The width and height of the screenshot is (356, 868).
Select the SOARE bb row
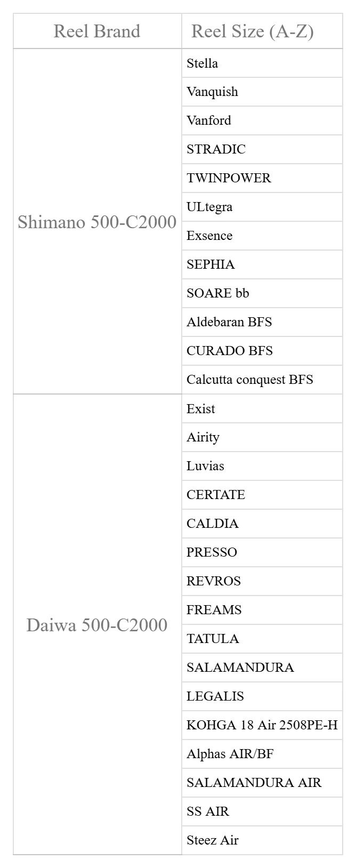pyautogui.click(x=262, y=293)
